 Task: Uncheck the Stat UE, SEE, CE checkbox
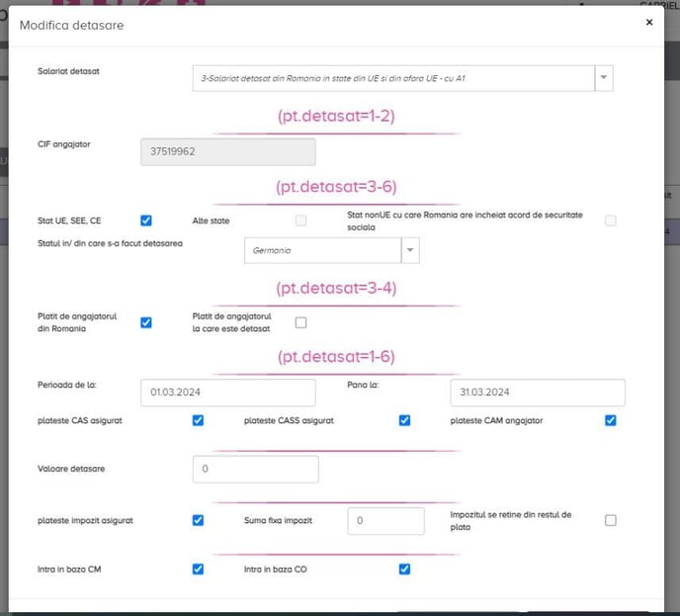[146, 220]
